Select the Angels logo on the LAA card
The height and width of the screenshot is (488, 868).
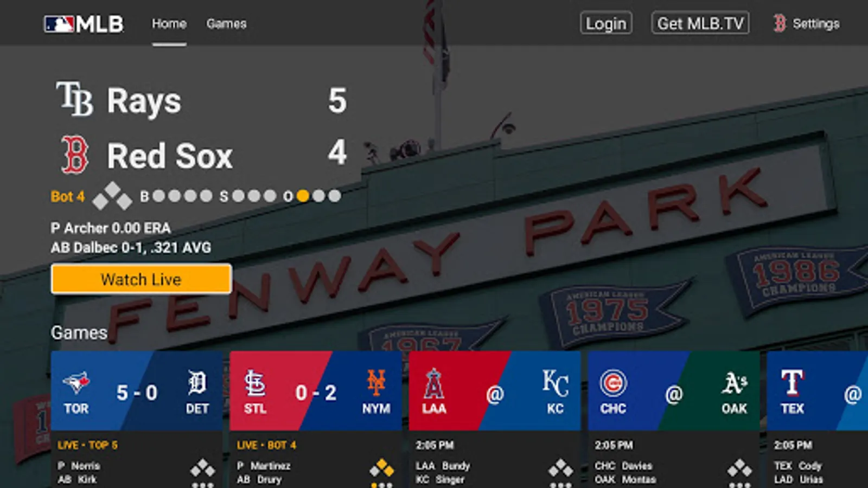[x=434, y=383]
